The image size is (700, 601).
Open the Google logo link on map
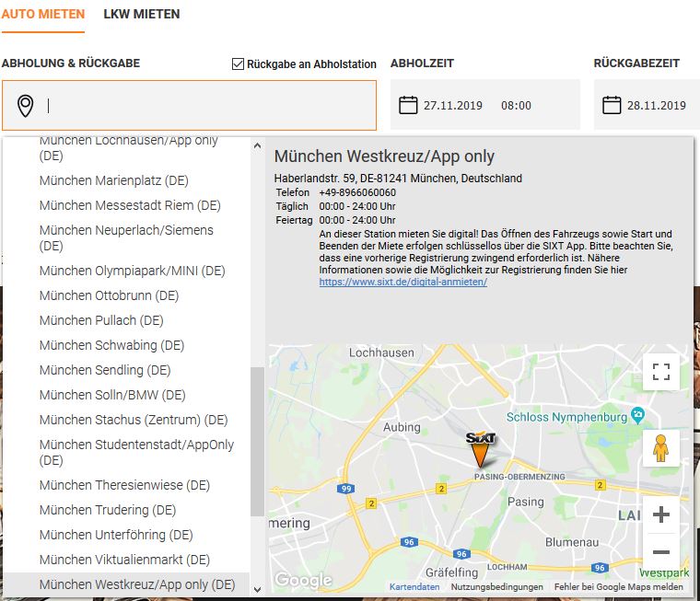303,580
